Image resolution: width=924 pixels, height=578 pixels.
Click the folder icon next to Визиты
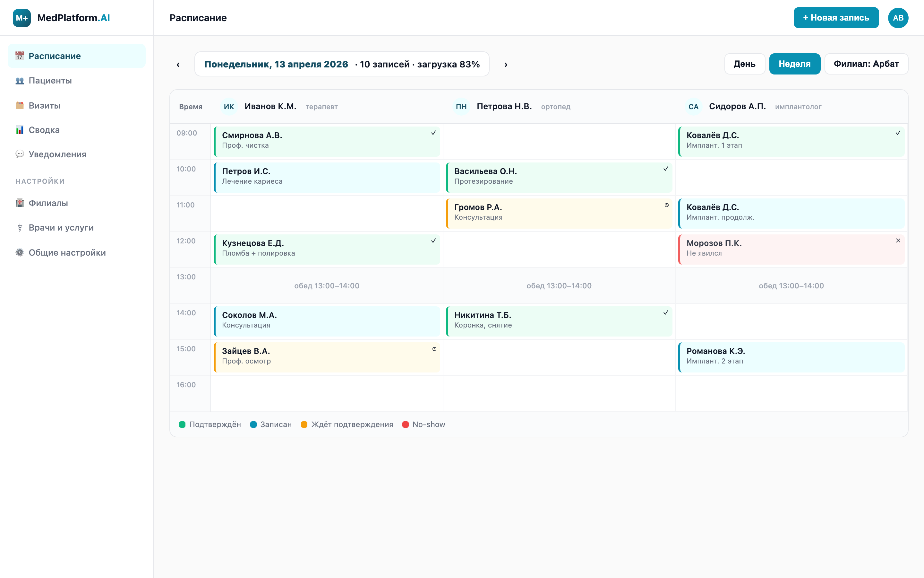click(20, 106)
